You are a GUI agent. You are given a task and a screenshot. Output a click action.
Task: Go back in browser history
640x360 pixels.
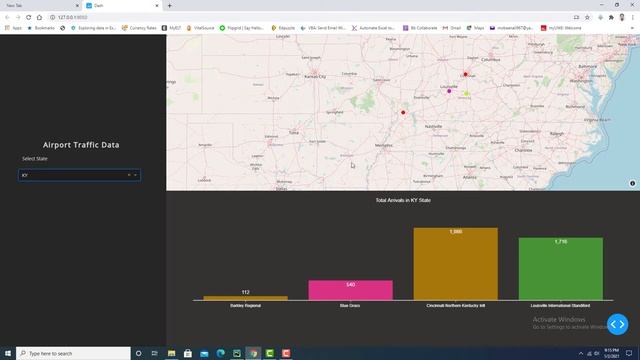[x=7, y=18]
